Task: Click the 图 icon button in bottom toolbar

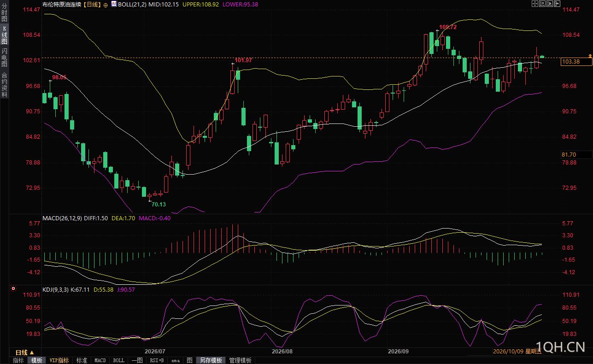Action: click(x=189, y=360)
